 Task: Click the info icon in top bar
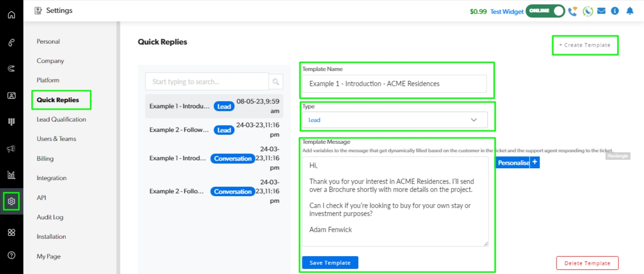pos(615,11)
